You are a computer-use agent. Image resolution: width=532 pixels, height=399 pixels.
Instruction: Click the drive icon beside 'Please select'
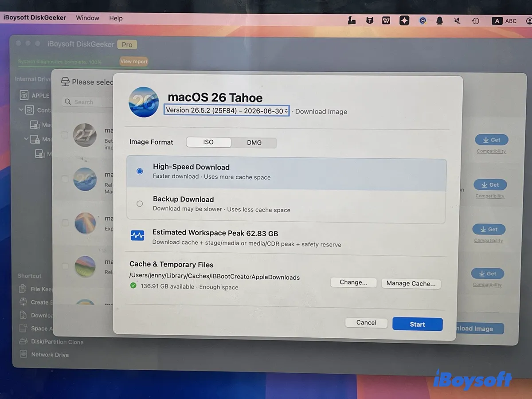65,82
